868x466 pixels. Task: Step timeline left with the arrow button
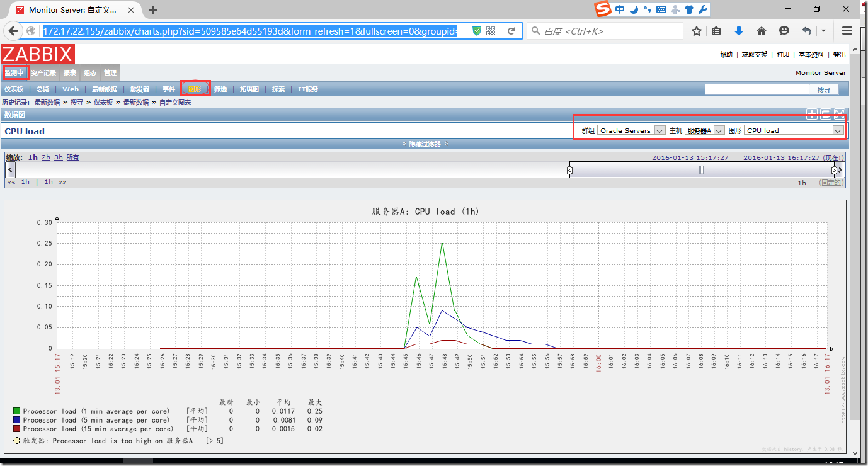click(9, 170)
